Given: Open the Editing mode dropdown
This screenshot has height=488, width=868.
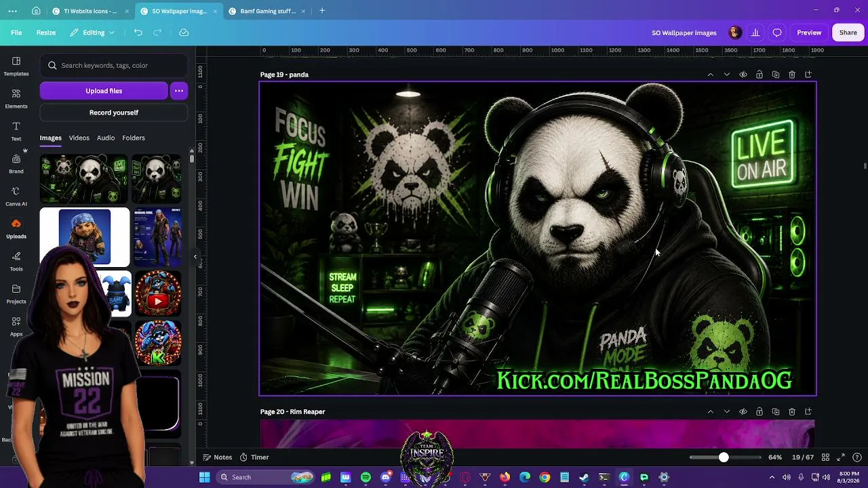Looking at the screenshot, I should coord(92,33).
